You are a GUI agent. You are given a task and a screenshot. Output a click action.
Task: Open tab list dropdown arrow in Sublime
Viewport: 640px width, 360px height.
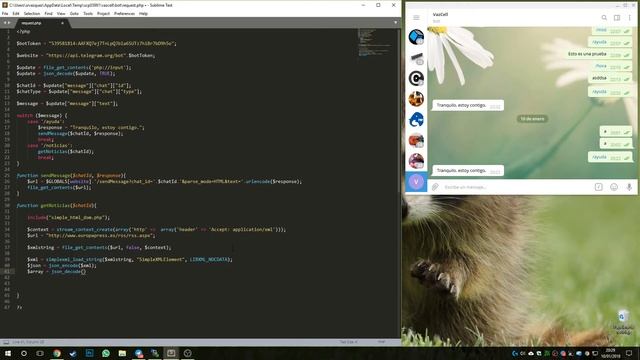tap(396, 23)
